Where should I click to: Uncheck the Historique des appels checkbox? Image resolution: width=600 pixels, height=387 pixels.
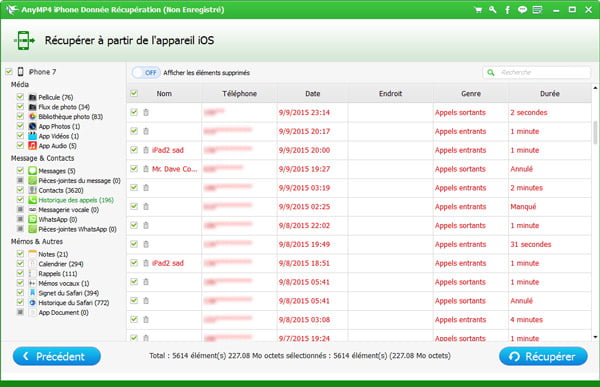coord(20,199)
